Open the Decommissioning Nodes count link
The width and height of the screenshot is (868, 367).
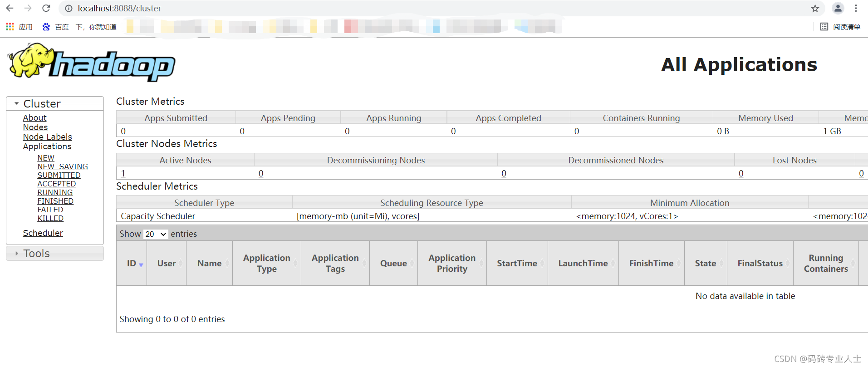pos(261,173)
